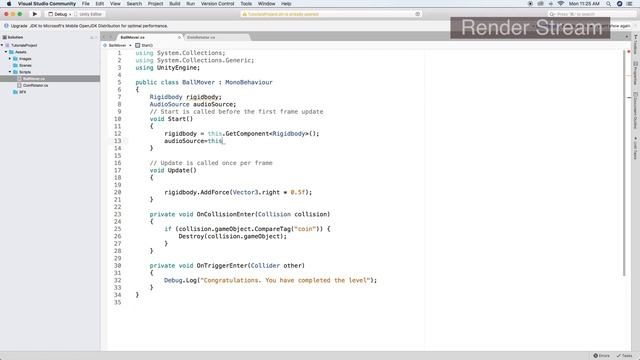The height and width of the screenshot is (360, 640).
Task: Open the Properties side panel tab
Action: 636,73
